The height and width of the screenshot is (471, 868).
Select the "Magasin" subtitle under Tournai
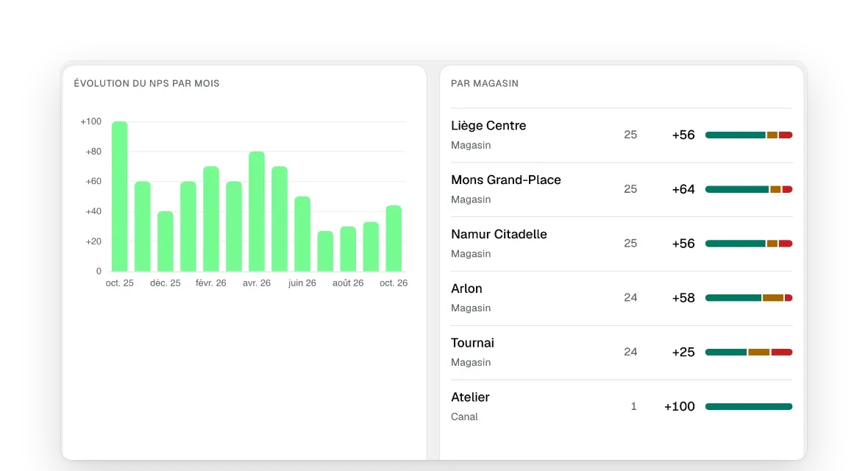(x=471, y=362)
